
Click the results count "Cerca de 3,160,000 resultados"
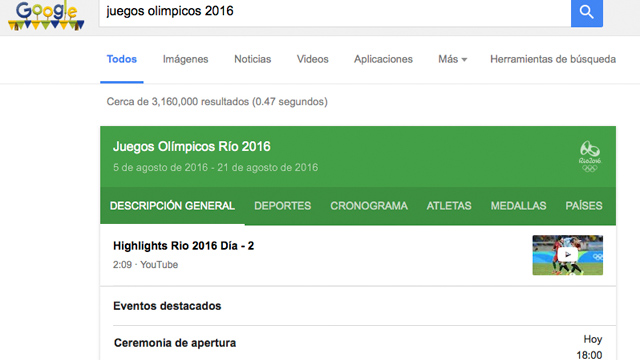(x=178, y=102)
